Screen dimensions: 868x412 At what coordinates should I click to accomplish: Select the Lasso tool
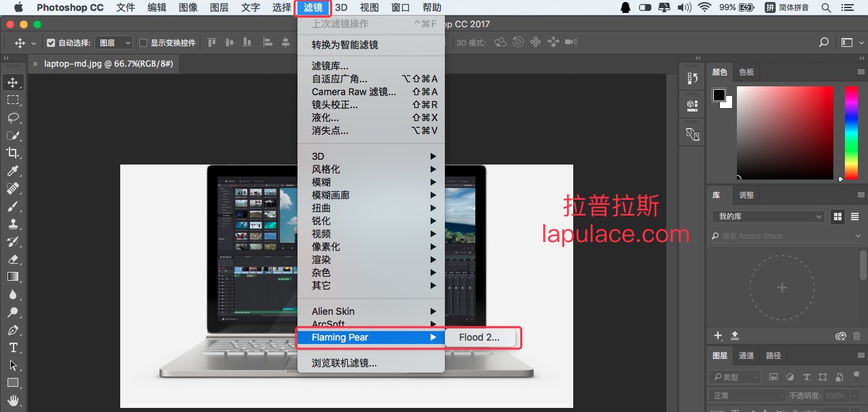(13, 118)
